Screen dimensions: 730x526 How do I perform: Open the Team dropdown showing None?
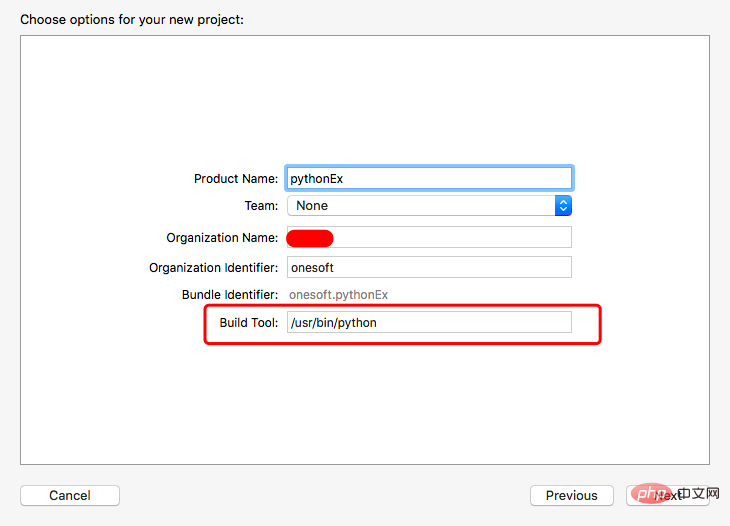coord(420,205)
